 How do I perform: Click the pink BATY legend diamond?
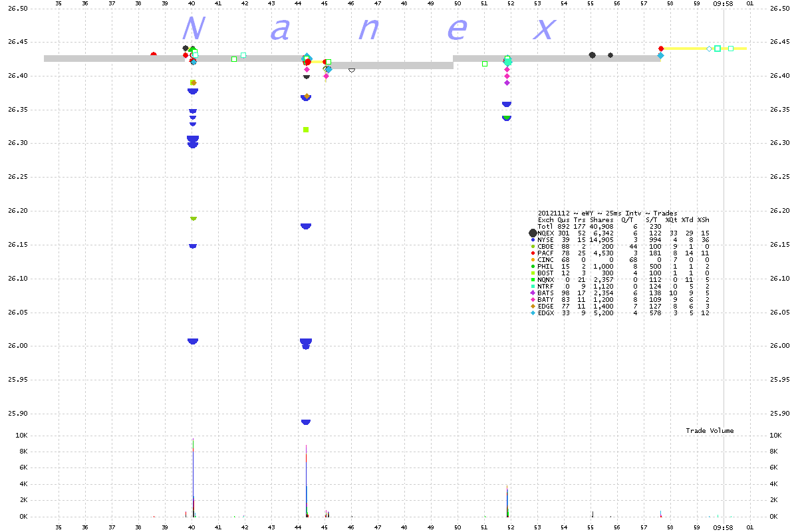(x=533, y=299)
